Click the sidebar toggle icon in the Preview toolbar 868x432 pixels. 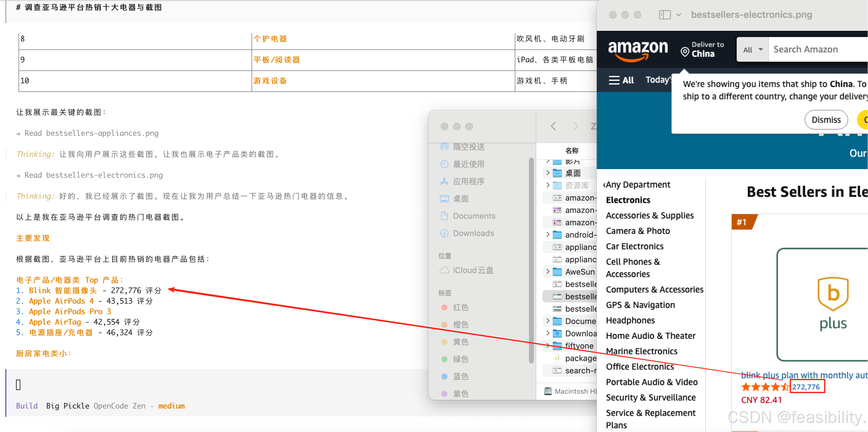click(665, 15)
